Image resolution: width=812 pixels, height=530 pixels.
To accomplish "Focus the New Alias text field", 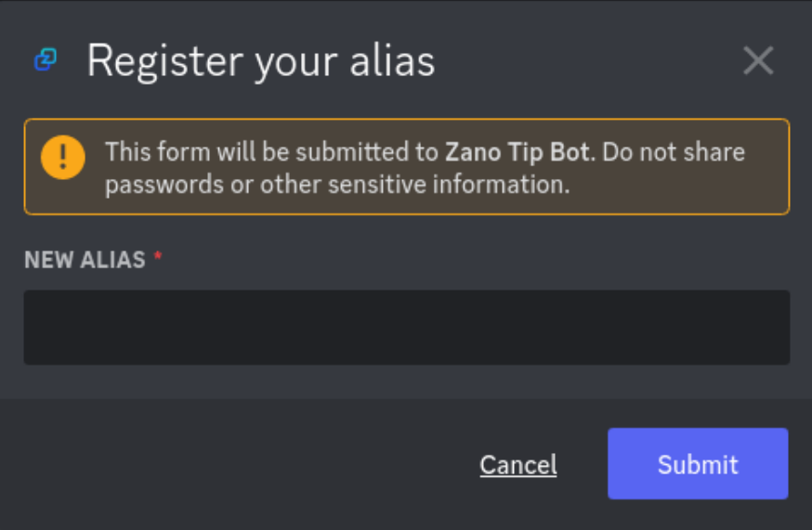I will (407, 327).
